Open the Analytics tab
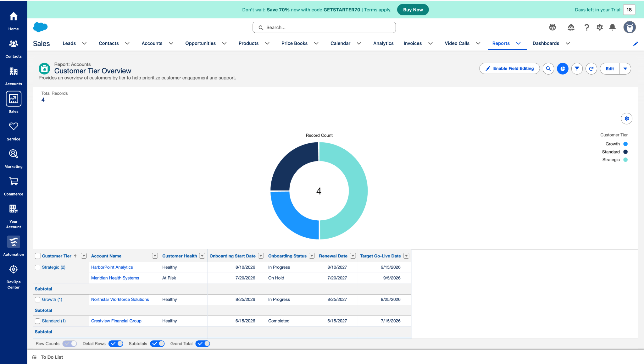Image resolution: width=644 pixels, height=364 pixels. [383, 43]
